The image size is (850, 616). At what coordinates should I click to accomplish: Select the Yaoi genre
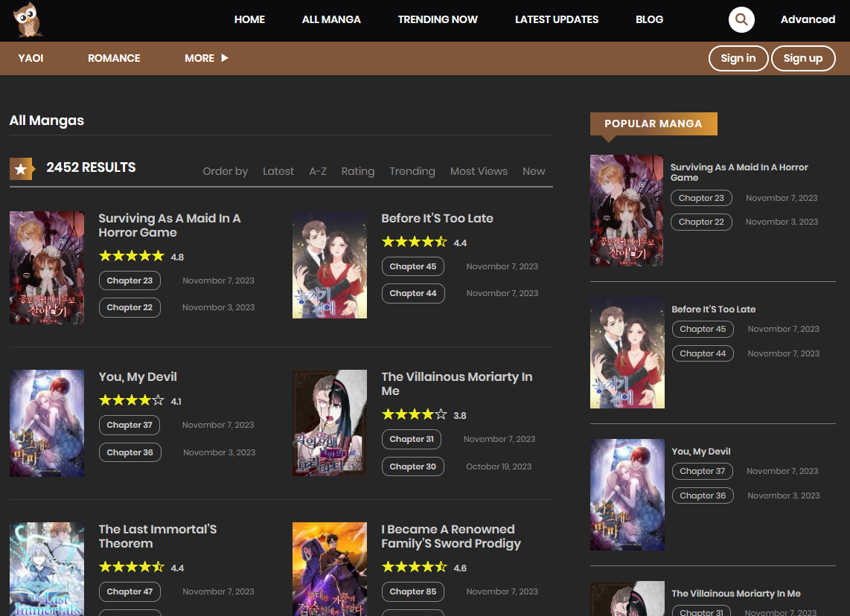click(31, 58)
